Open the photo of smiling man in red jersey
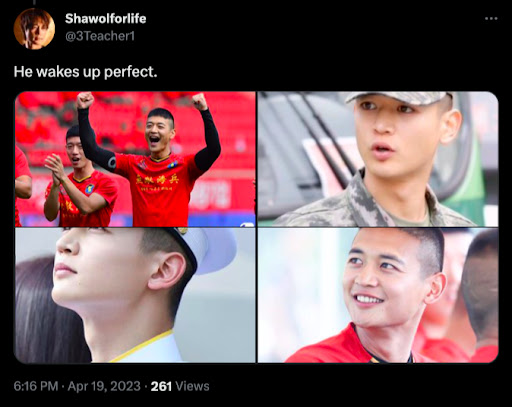This screenshot has height=407, width=512. (378, 295)
